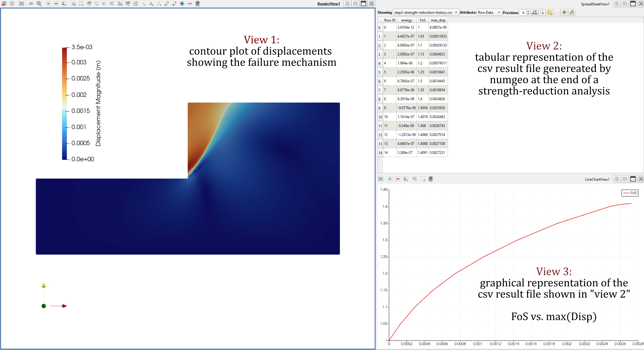The height and width of the screenshot is (350, 644).
Task: Sort table by FoS column header
Action: pyautogui.click(x=422, y=20)
